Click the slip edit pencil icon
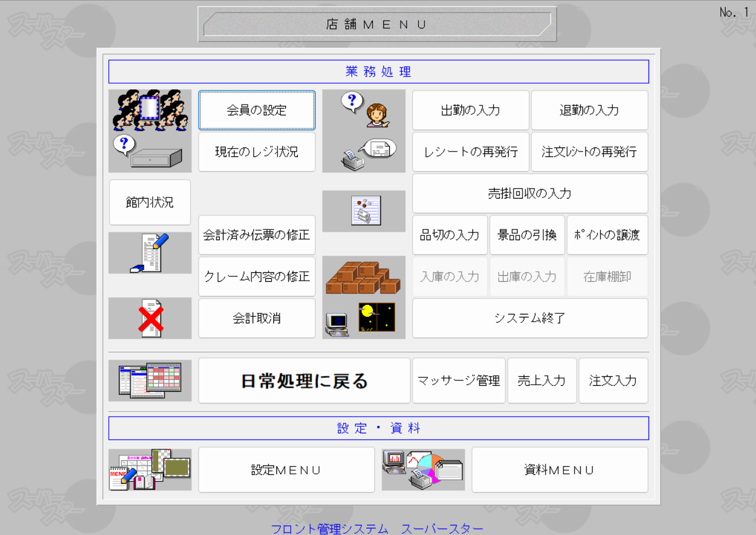This screenshot has width=756, height=535. 150,253
